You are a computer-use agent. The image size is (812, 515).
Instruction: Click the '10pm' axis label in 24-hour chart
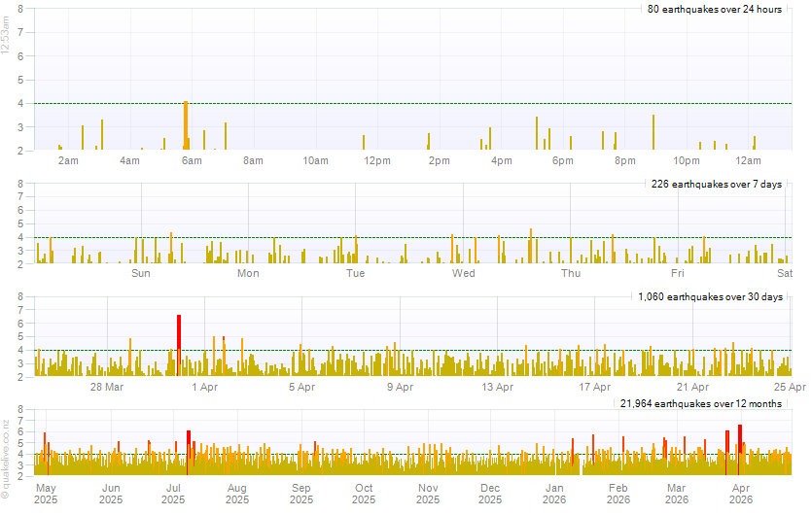pos(687,160)
